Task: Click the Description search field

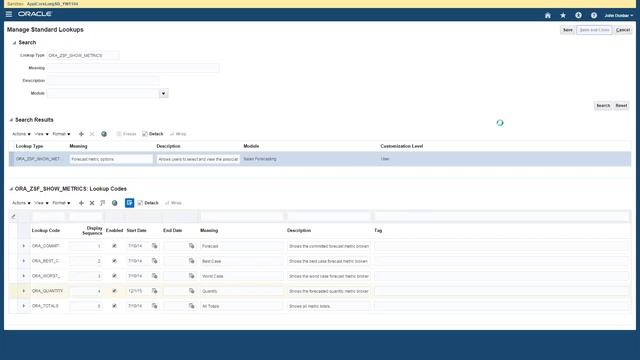Action: click(103, 81)
